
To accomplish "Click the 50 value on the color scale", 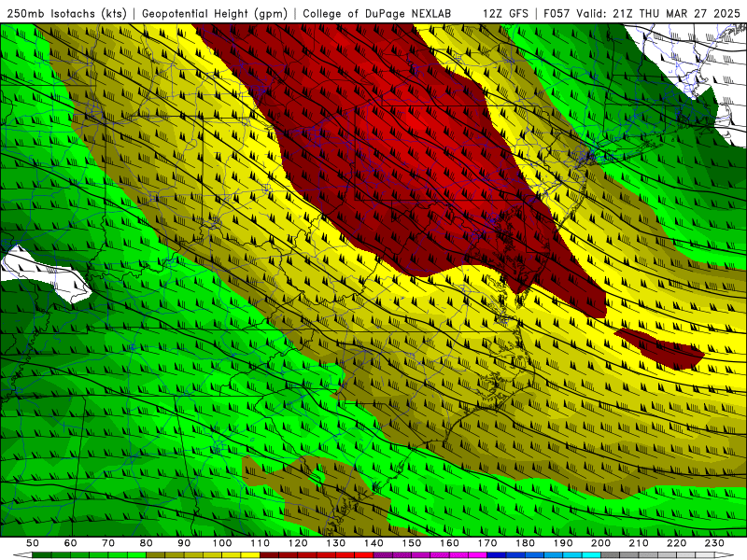I will coord(33,543).
